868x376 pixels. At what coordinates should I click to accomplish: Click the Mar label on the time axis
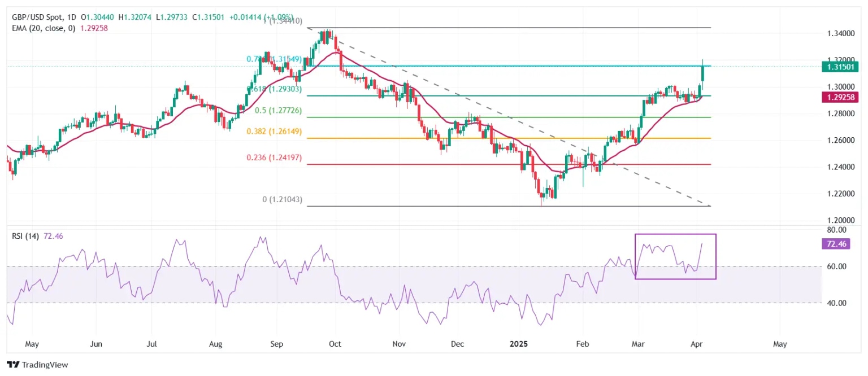tap(638, 344)
